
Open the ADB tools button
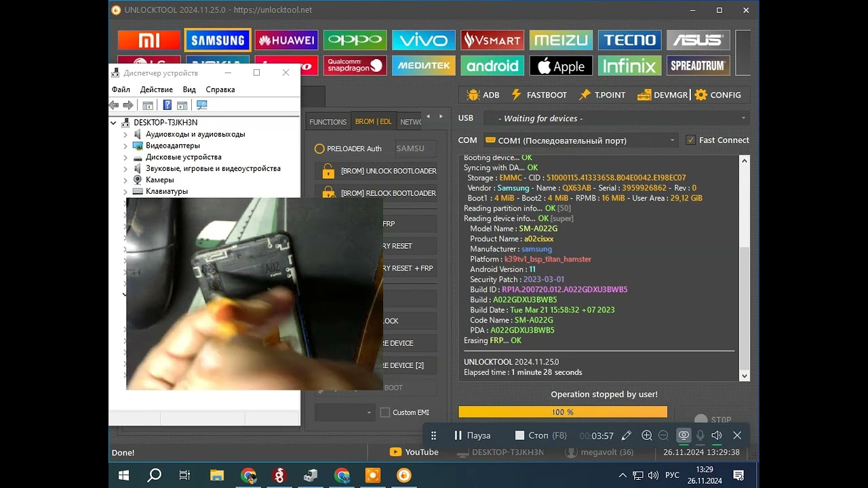click(483, 95)
